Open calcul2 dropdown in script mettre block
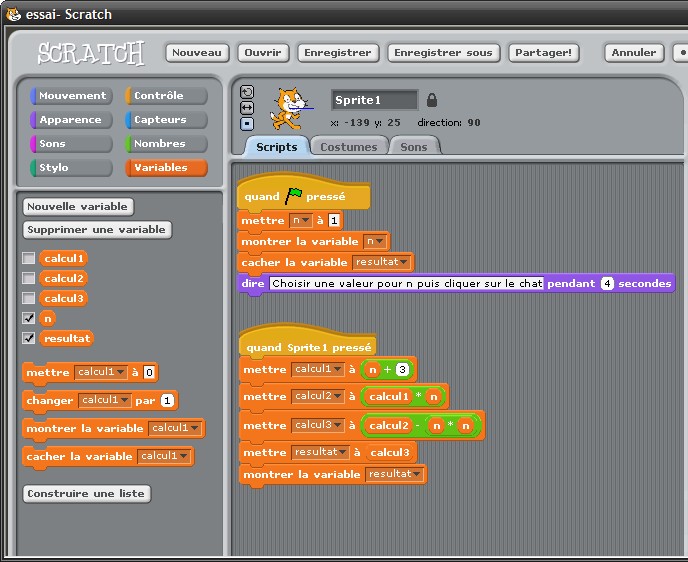 318,396
